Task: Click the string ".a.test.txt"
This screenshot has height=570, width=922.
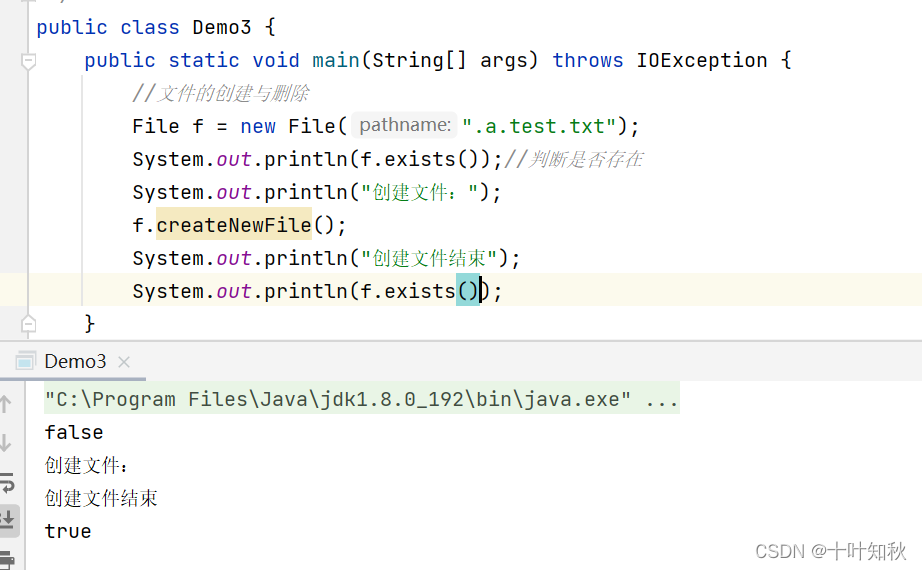Action: 539,126
